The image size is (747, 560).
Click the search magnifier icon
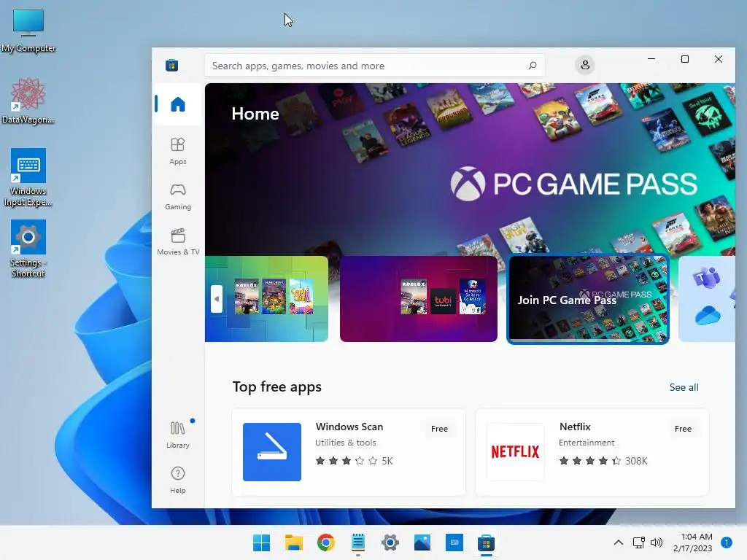pos(533,65)
